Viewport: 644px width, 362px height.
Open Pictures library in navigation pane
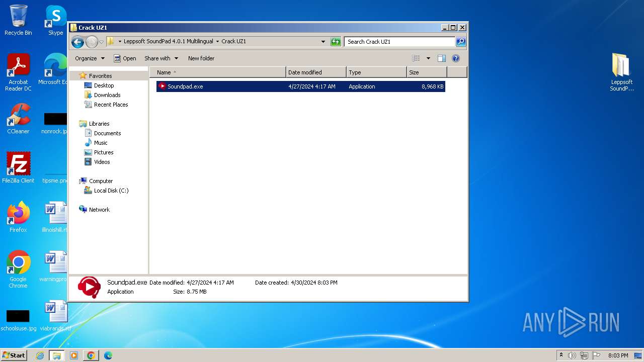tap(103, 152)
